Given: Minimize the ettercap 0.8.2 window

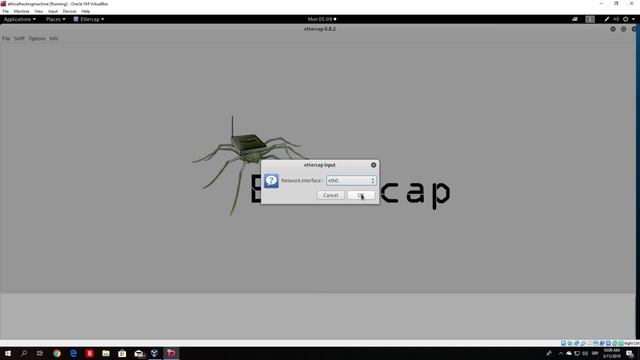Looking at the screenshot, I should pos(613,29).
